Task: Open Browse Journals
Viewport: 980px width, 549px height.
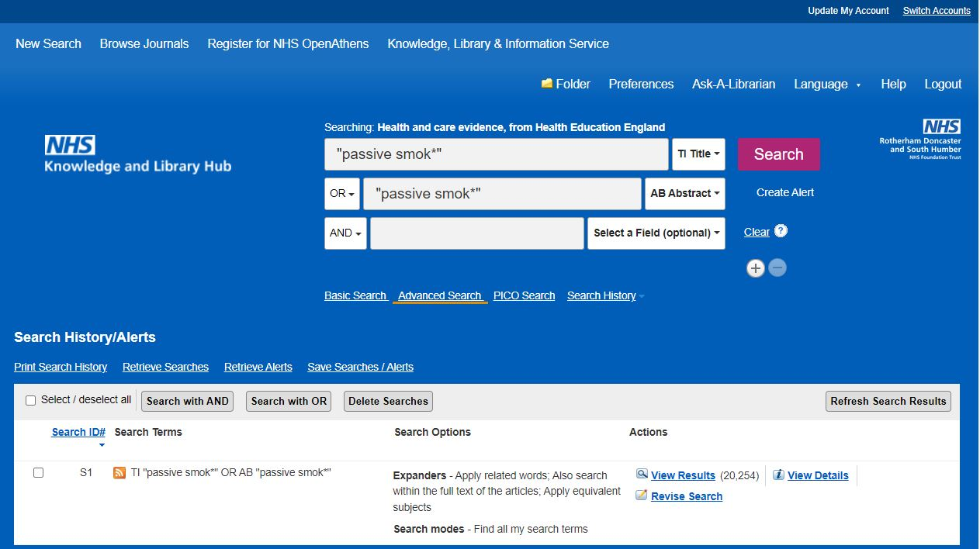Action: coord(144,43)
